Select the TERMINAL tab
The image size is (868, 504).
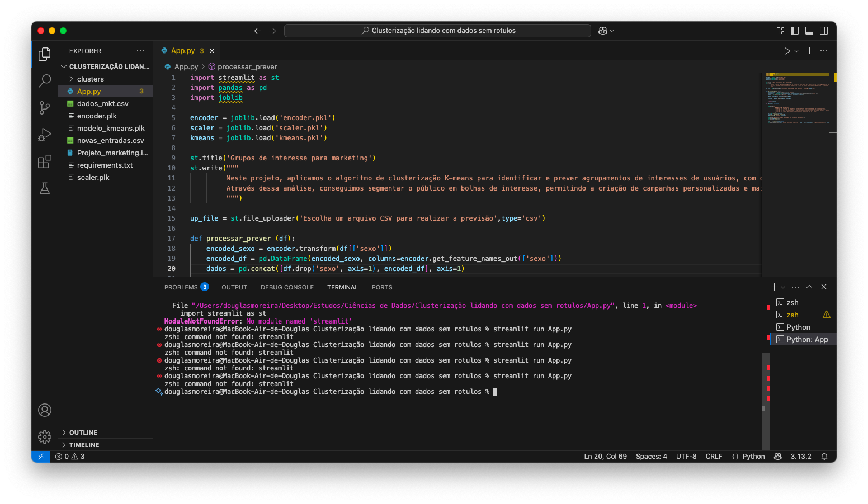click(x=342, y=287)
